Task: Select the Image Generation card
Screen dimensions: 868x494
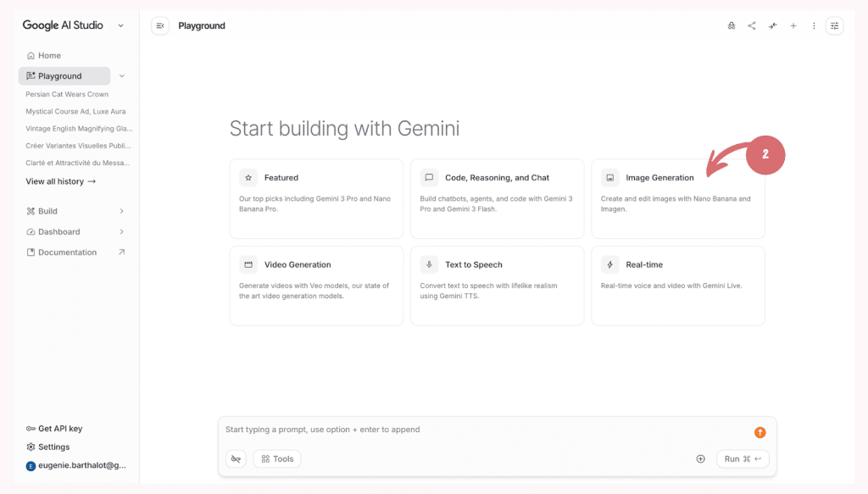Action: click(x=678, y=199)
